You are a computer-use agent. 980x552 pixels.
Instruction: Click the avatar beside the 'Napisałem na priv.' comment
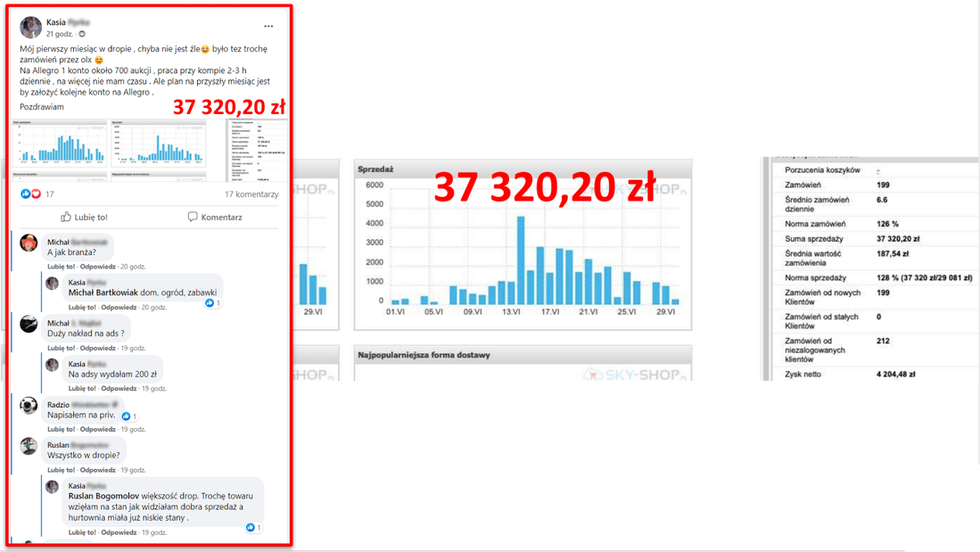[29, 406]
